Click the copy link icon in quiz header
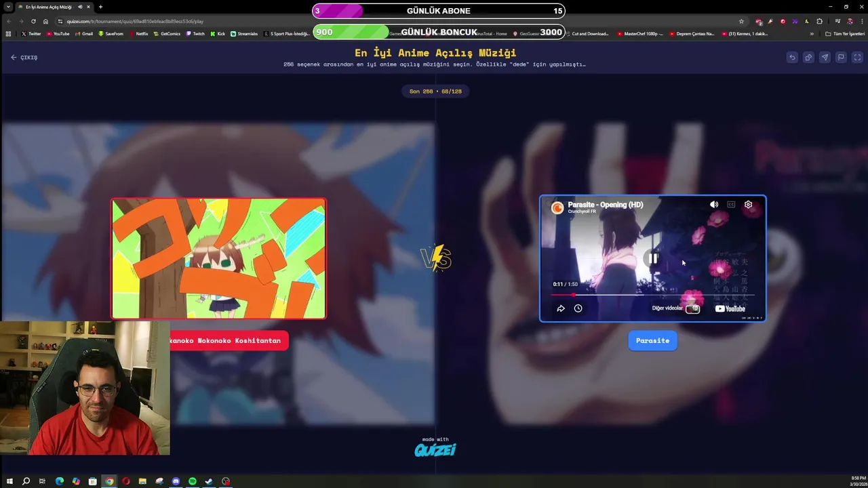The image size is (868, 488). tap(808, 58)
